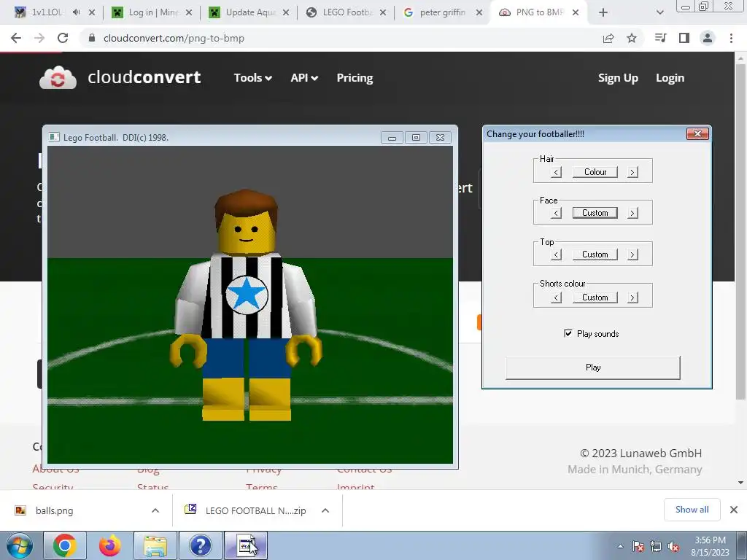
Task: Click next Top arrow button
Action: (x=632, y=254)
